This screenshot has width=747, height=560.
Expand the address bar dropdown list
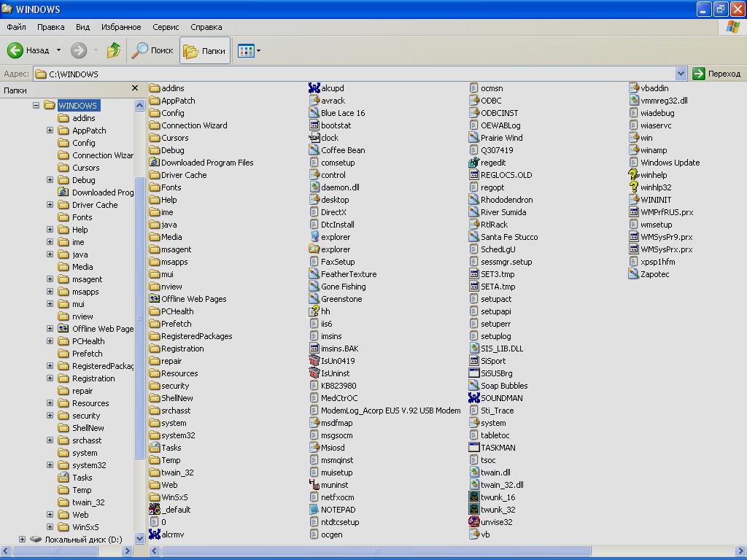[681, 74]
